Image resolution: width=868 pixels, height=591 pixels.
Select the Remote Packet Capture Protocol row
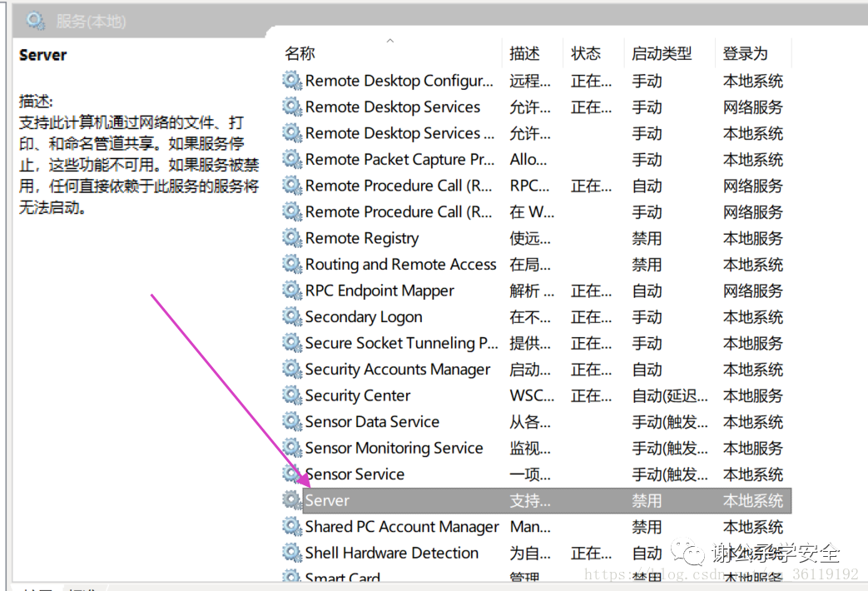[x=399, y=160]
